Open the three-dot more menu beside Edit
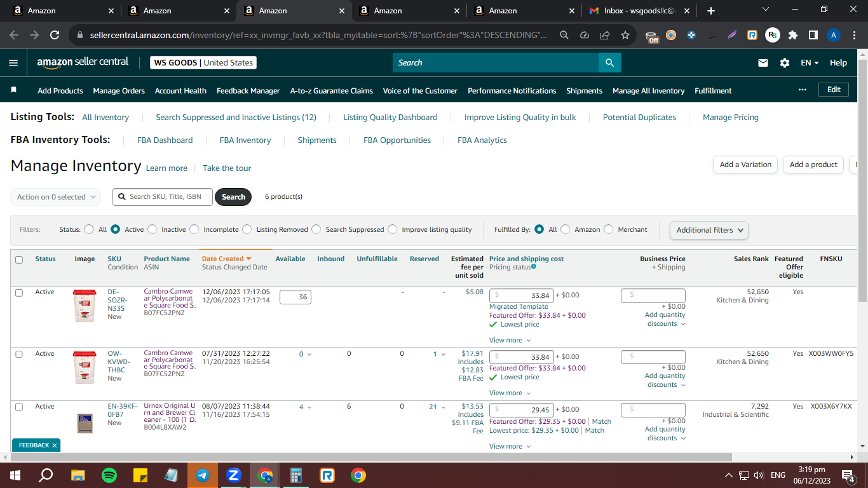Screen dimensions: 868x488 (803, 90)
